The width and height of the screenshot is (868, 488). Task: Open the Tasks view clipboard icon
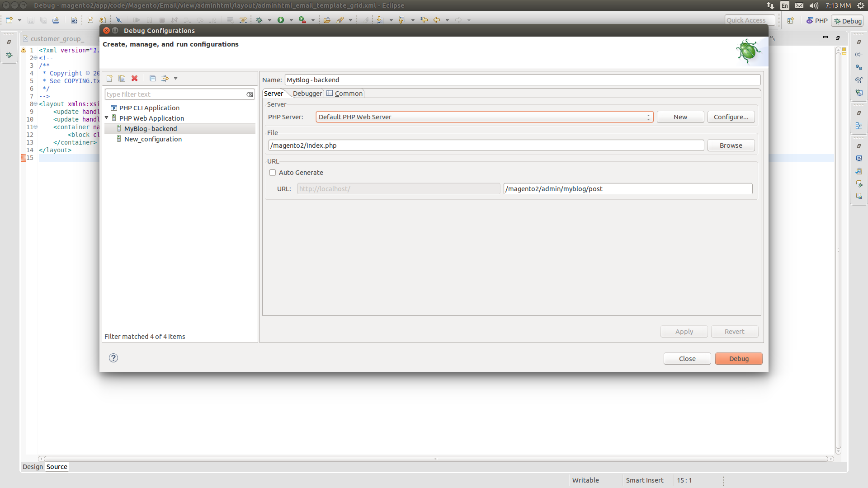point(859,171)
